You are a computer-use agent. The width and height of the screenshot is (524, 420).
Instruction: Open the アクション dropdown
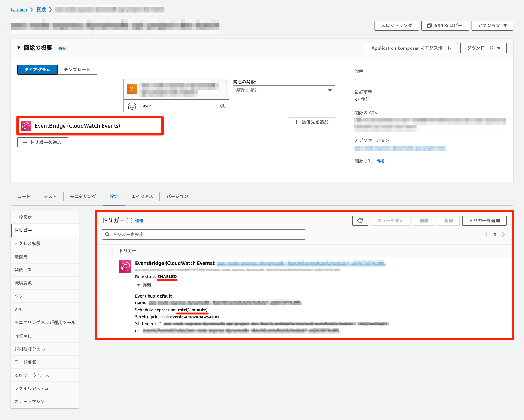point(492,25)
